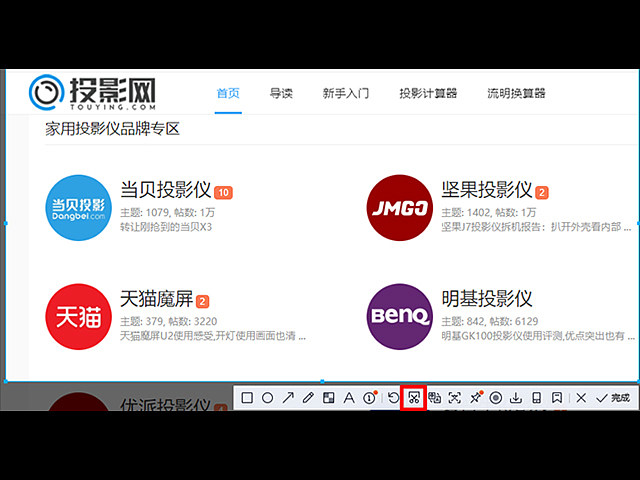Click the OCR text recognition icon

[x=455, y=398]
